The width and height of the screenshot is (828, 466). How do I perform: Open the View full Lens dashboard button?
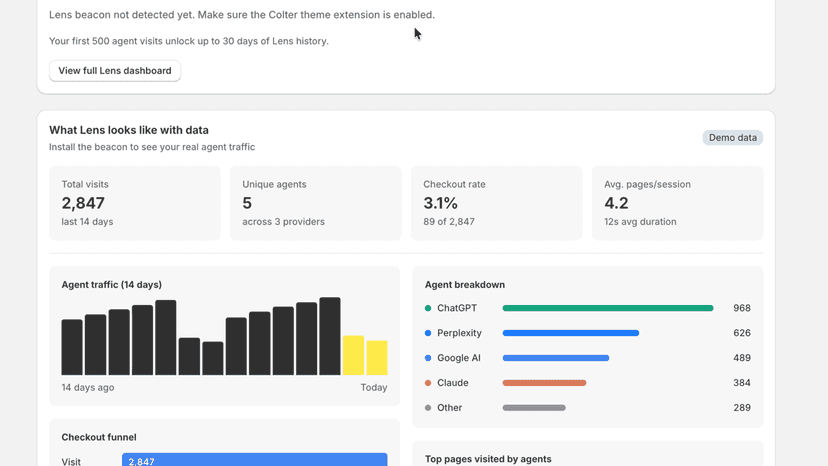(x=115, y=71)
